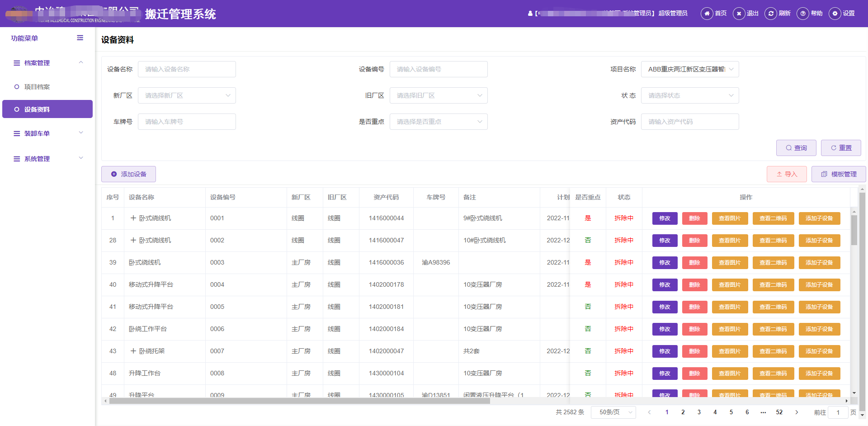
Task: Click the 退出 logout icon
Action: (x=739, y=14)
